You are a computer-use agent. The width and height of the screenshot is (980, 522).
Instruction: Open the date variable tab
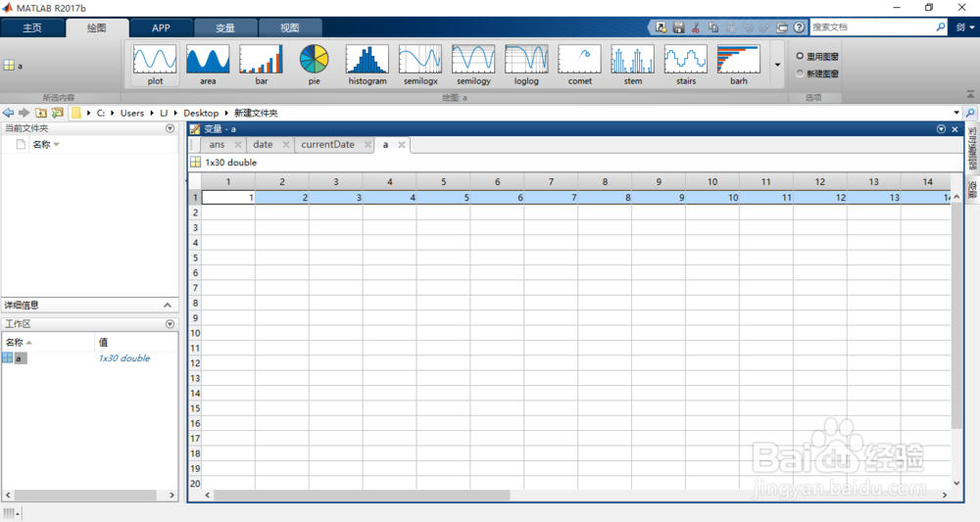263,144
